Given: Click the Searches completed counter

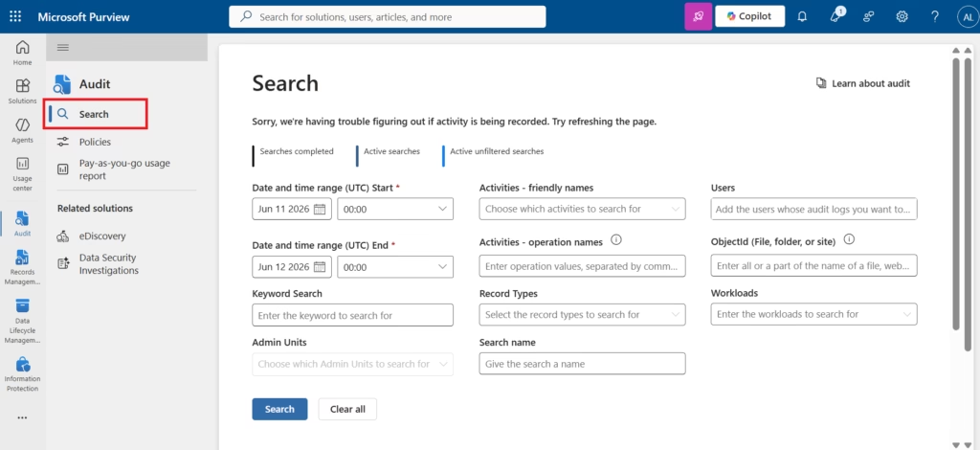Looking at the screenshot, I should pyautogui.click(x=293, y=156).
